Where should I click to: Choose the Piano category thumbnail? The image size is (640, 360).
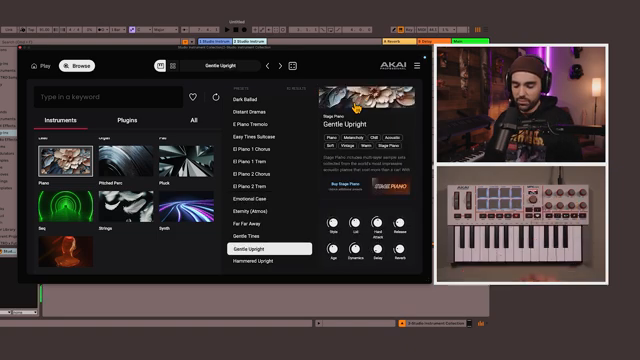click(65, 161)
